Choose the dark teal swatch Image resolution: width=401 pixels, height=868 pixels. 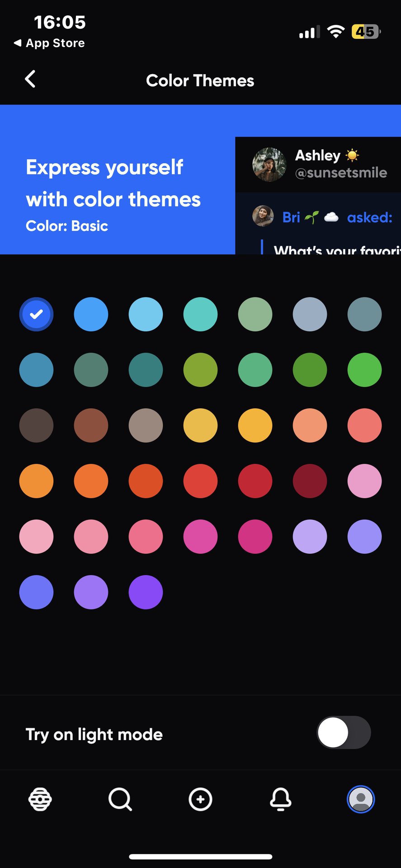146,370
